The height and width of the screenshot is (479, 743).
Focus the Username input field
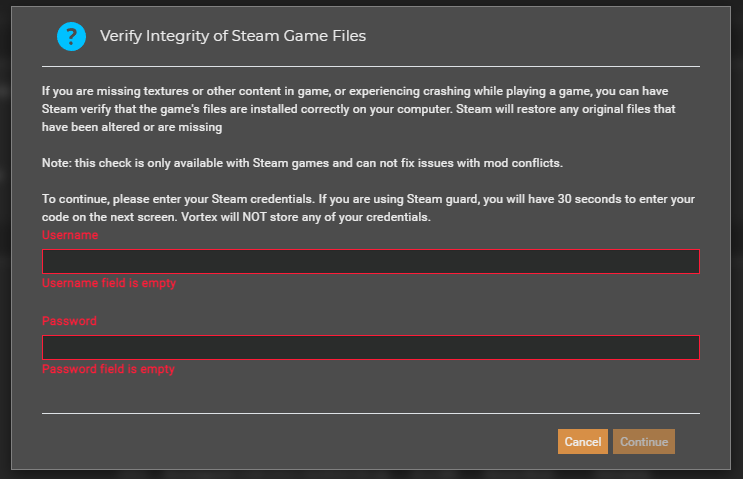[371, 262]
